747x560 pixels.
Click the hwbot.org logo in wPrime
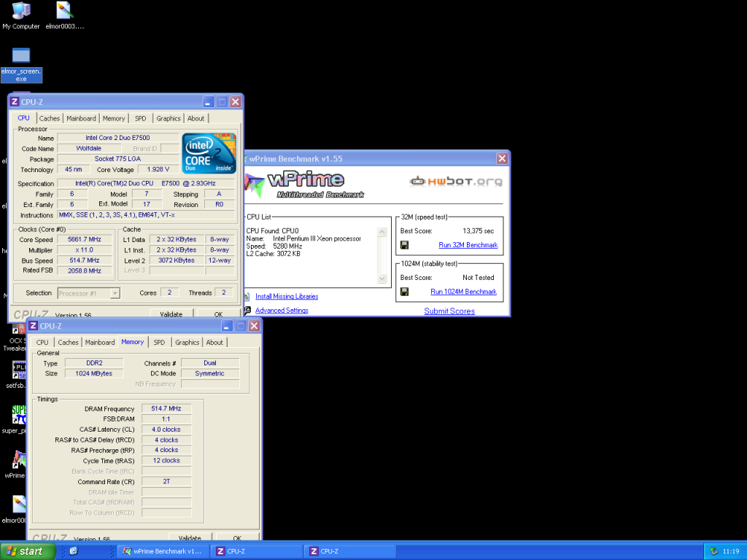coord(456,181)
